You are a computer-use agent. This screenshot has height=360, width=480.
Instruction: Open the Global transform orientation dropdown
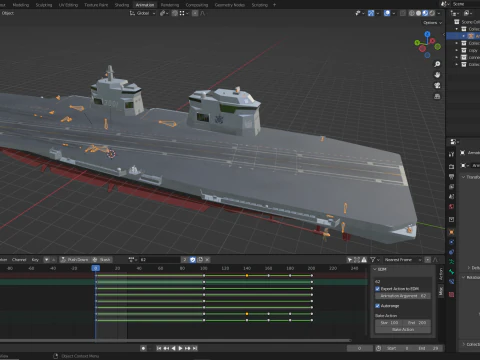point(143,13)
